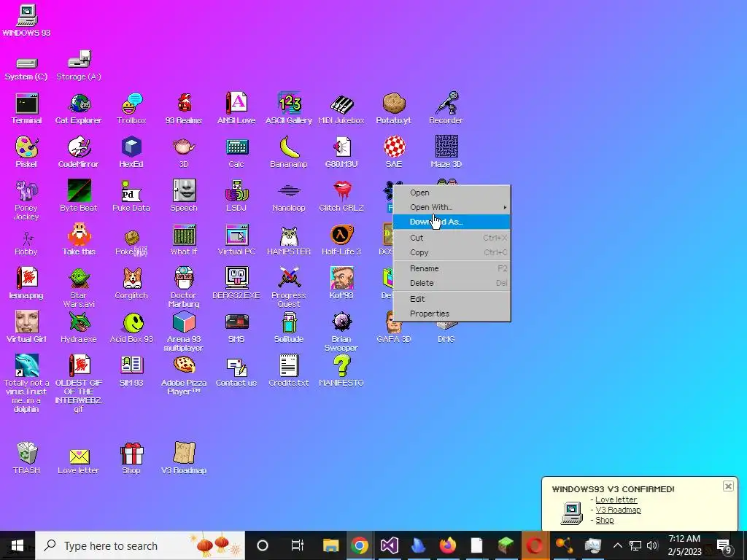
Task: Open ANSI Love app icon
Action: [236, 109]
